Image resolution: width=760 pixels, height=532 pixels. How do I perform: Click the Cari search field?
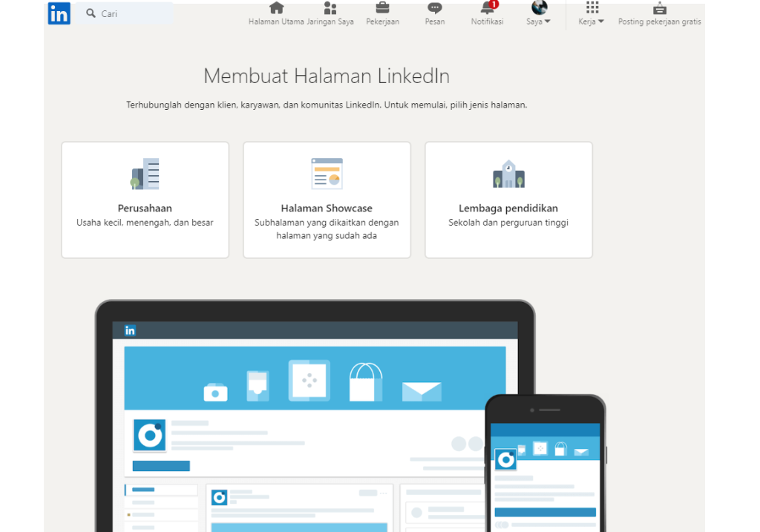tap(125, 13)
